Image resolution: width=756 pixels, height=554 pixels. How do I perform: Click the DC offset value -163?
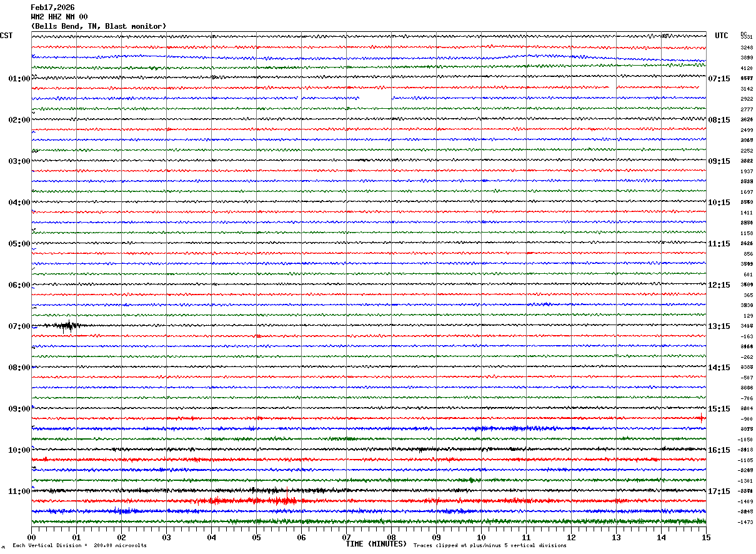tap(747, 336)
